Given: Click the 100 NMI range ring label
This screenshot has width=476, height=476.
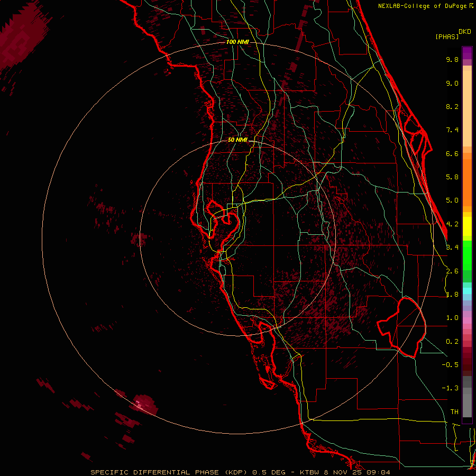Looking at the screenshot, I should (x=237, y=42).
